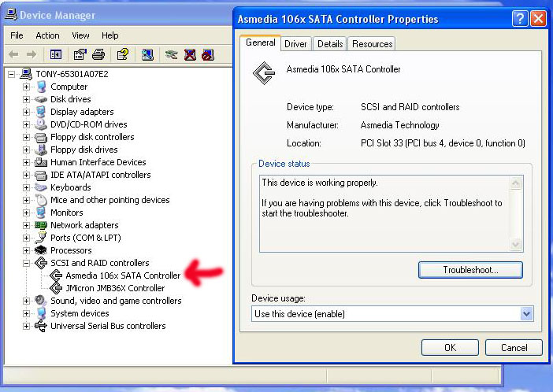Viewport: 553px width, 392px height.
Task: Click the Properties toolbar icon
Action: 80,54
